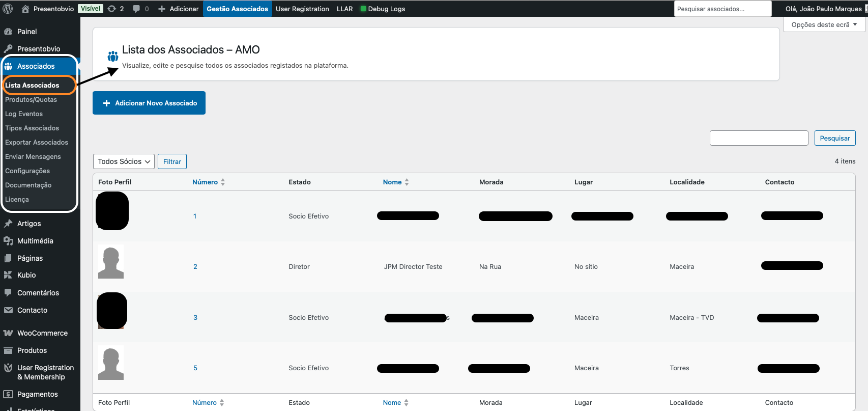Viewport: 868px width, 411px height.
Task: Click the Comentários bubble icon in sidebar
Action: 8,293
